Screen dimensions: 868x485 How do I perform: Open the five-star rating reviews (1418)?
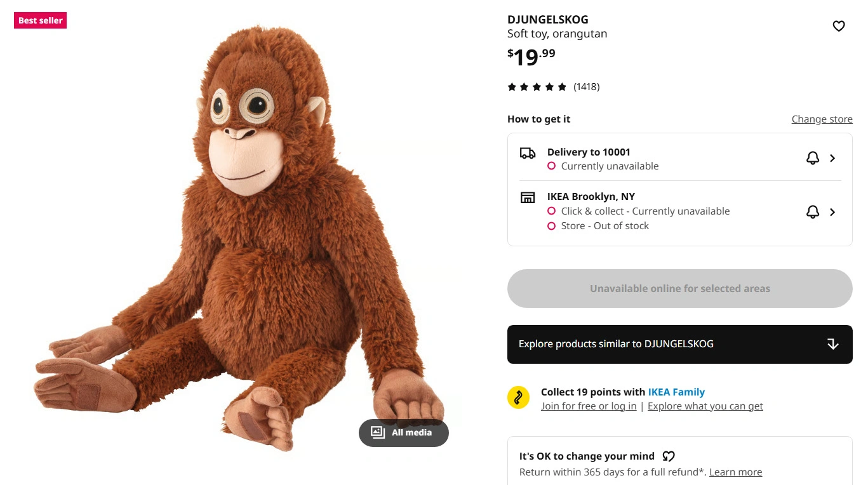pyautogui.click(x=553, y=87)
